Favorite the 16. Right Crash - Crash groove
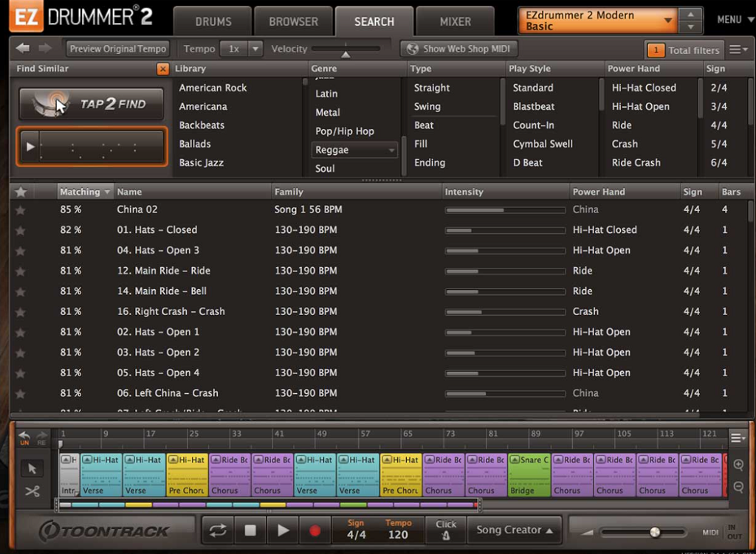Viewport: 756px width, 554px height. point(20,312)
